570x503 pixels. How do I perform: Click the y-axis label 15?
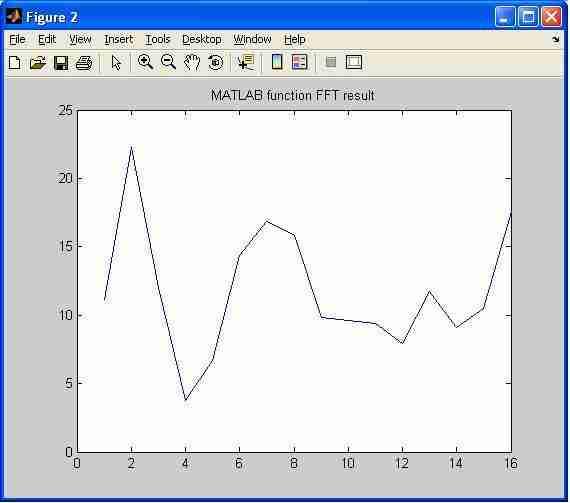pos(65,246)
